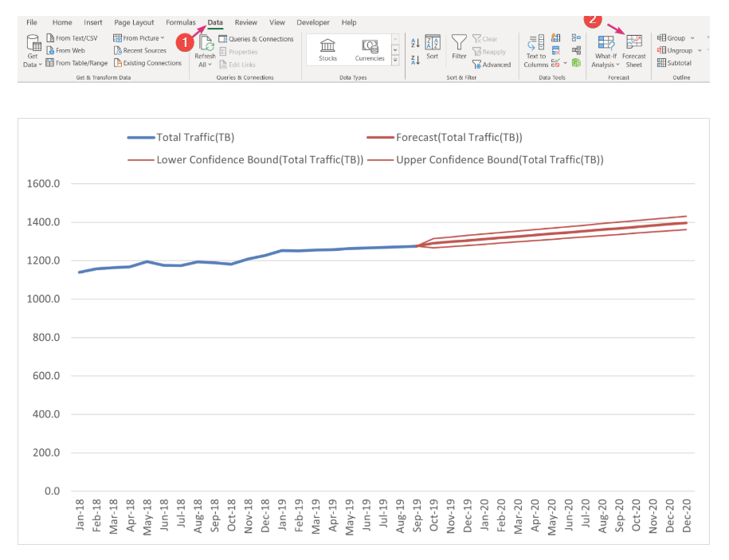Select Upper Confidence Bound legend entry

[x=486, y=160]
